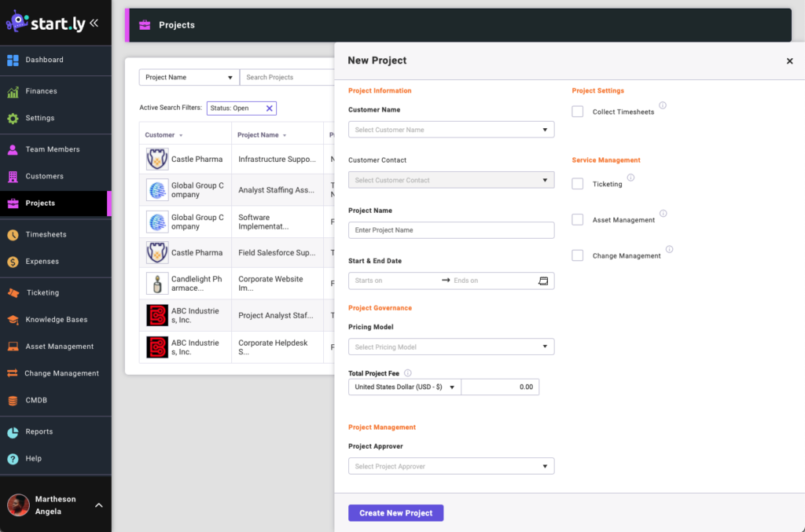805x532 pixels.
Task: Check the Asset Management option
Action: point(577,219)
